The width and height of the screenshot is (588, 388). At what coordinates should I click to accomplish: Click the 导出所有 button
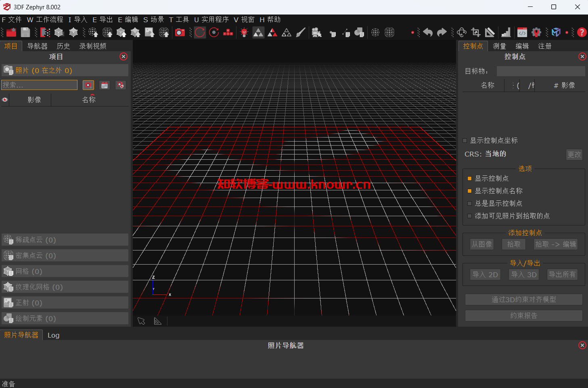[562, 274]
